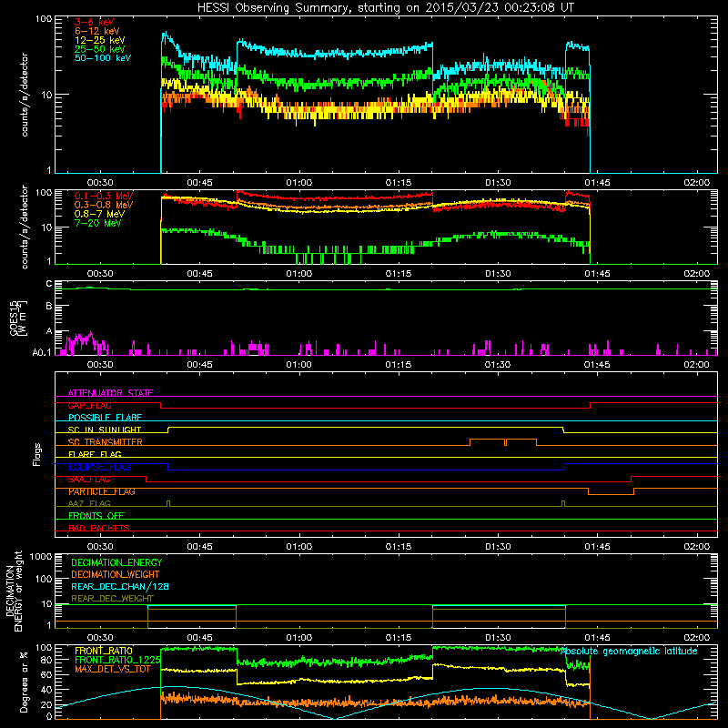Click the HESSI Observing Summary title text

point(385,8)
